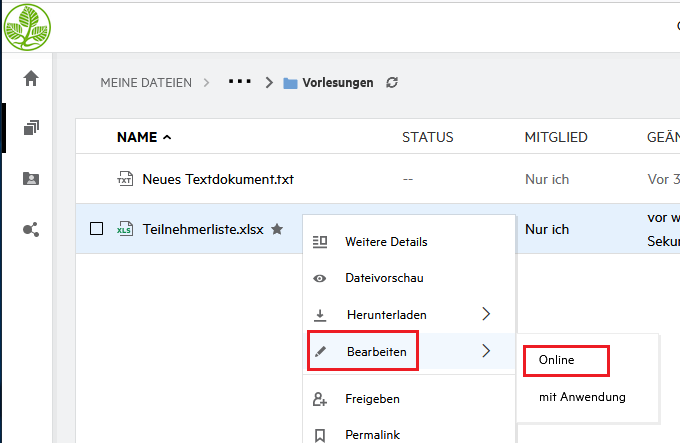Open the files icon in sidebar

click(x=31, y=128)
